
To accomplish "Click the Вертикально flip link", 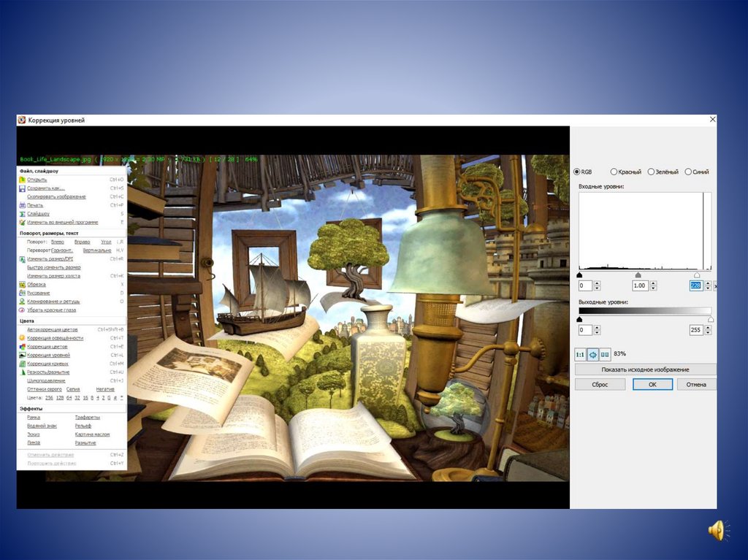I will click(x=97, y=250).
